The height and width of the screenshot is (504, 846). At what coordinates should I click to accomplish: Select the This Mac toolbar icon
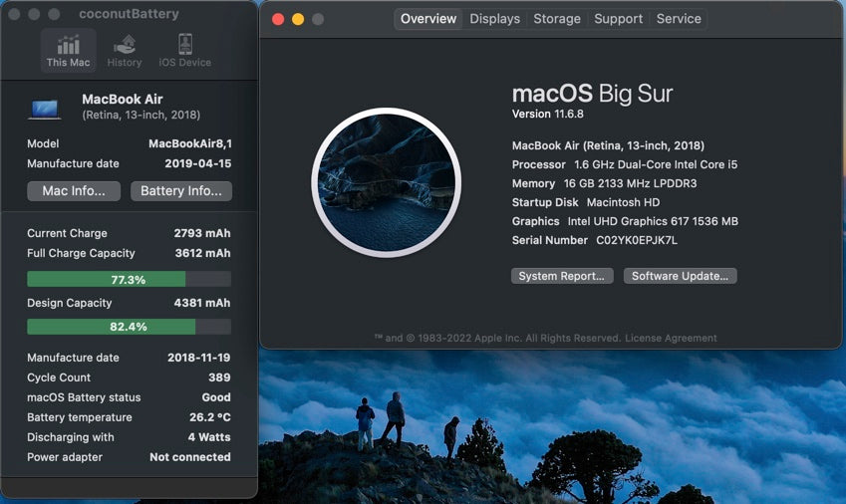pyautogui.click(x=68, y=50)
